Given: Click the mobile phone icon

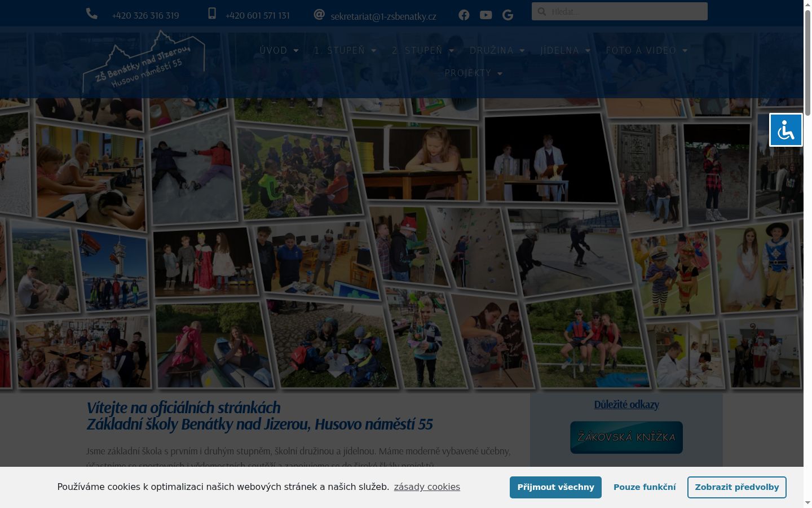Looking at the screenshot, I should (212, 14).
